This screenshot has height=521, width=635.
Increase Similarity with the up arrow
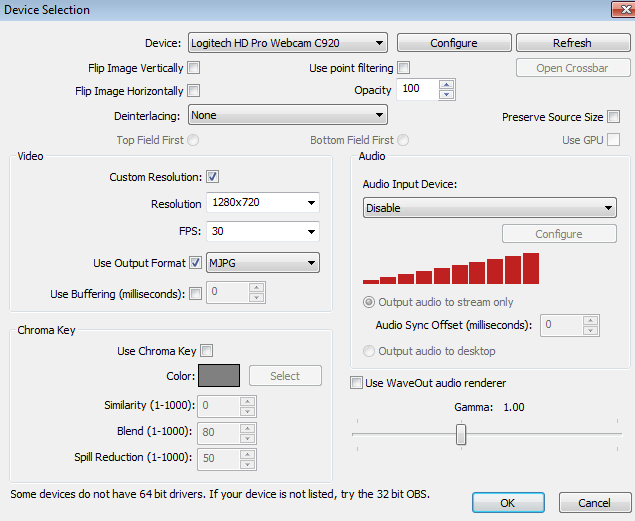tap(247, 402)
